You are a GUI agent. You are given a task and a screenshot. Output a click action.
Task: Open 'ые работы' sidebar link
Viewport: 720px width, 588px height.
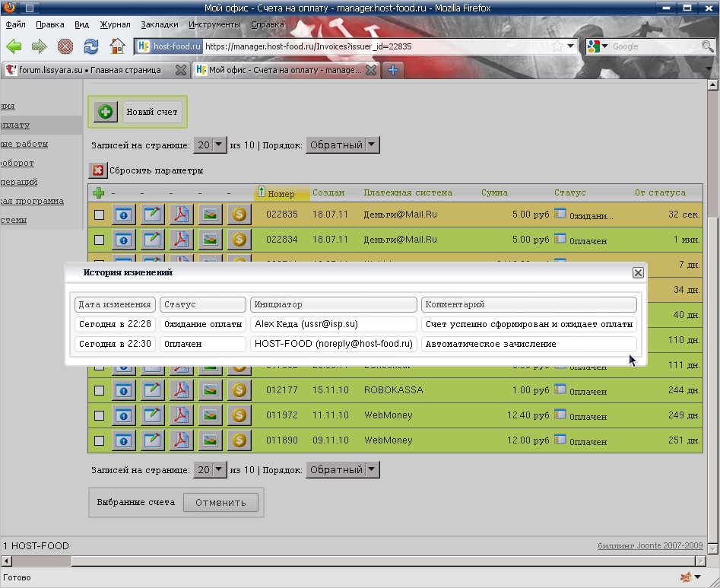coord(24,144)
